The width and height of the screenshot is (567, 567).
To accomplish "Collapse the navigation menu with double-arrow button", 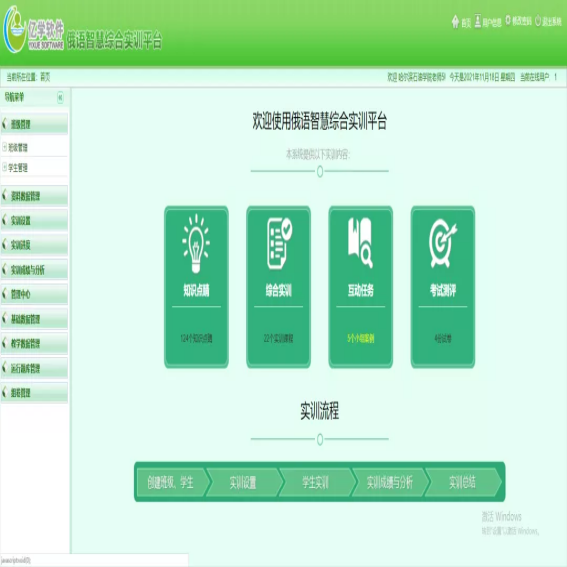I will pyautogui.click(x=60, y=97).
